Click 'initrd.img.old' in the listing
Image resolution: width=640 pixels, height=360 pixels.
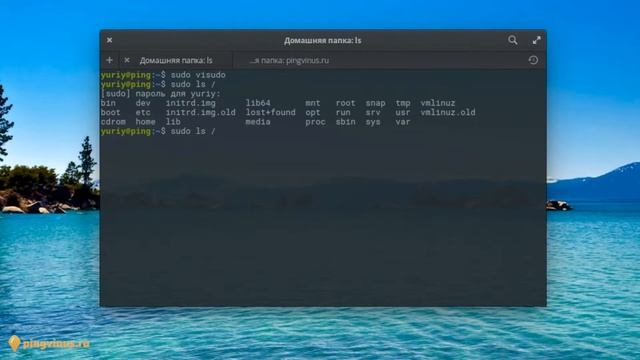coord(200,112)
